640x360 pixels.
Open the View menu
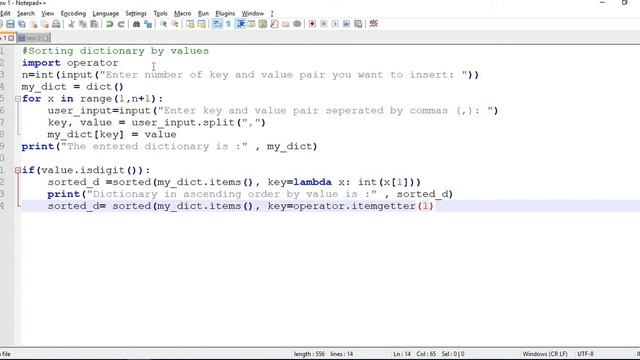[47, 13]
